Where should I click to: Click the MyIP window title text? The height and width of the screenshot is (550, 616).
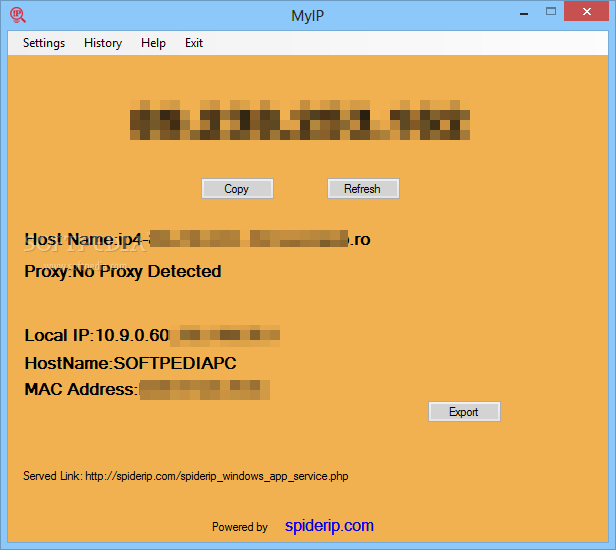click(308, 16)
